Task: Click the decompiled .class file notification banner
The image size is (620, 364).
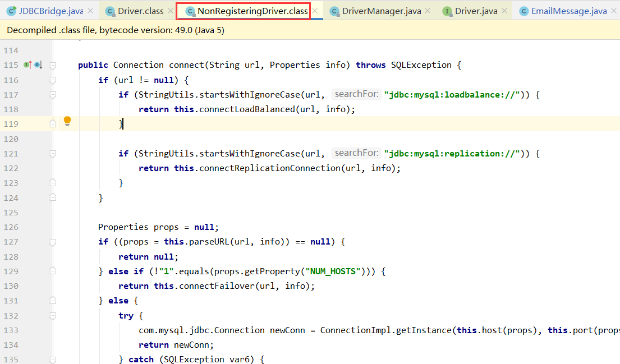Action: pos(310,30)
